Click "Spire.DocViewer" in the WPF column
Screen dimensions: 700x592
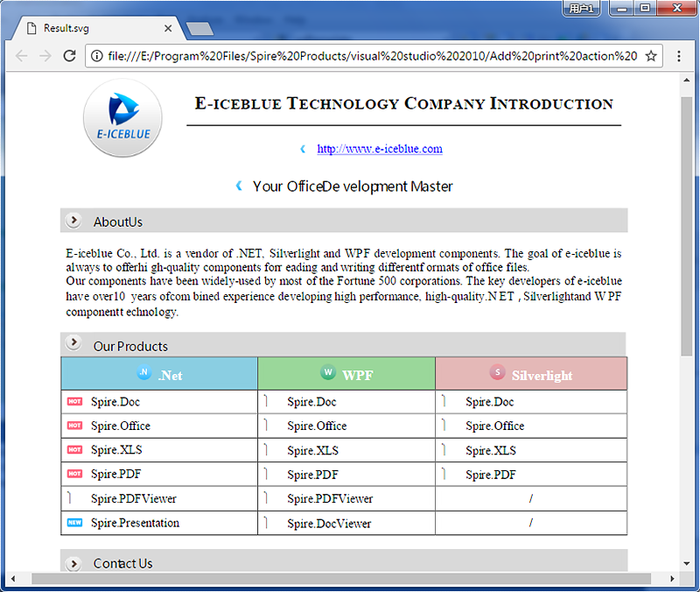coord(329,523)
